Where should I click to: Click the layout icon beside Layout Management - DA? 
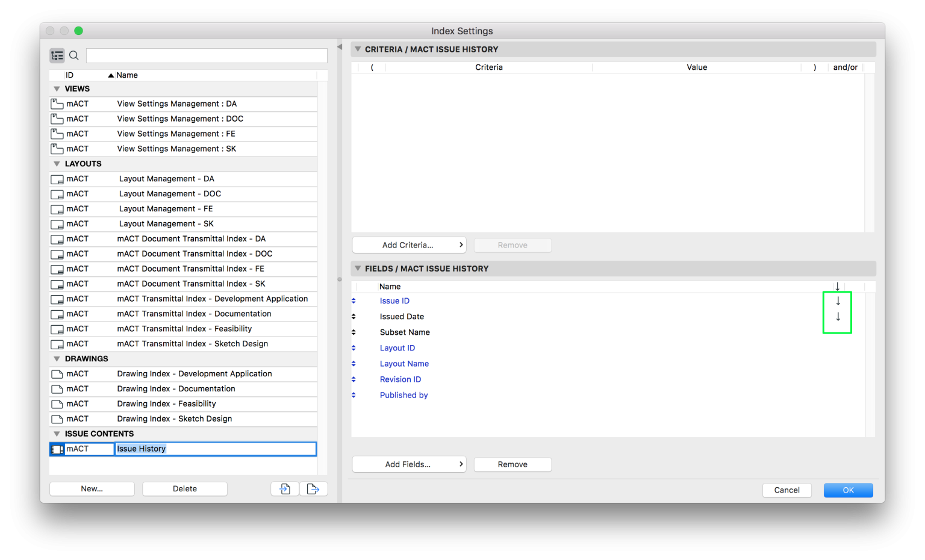[x=57, y=179]
